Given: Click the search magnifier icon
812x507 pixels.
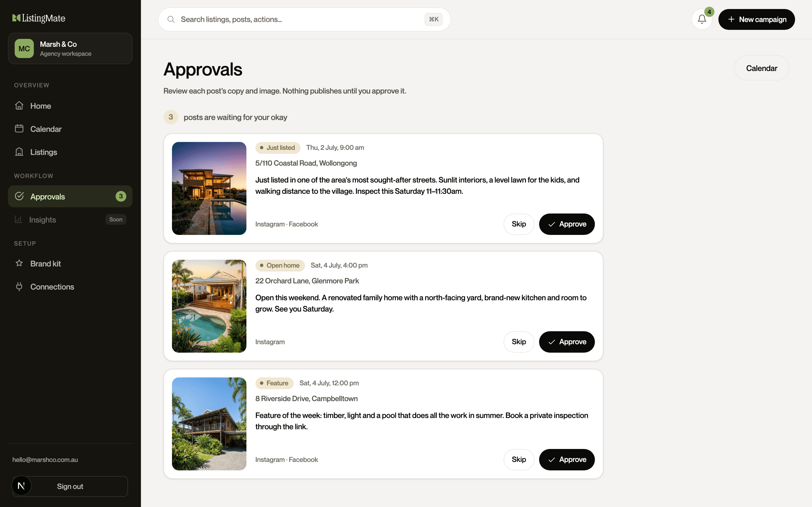Looking at the screenshot, I should (171, 19).
